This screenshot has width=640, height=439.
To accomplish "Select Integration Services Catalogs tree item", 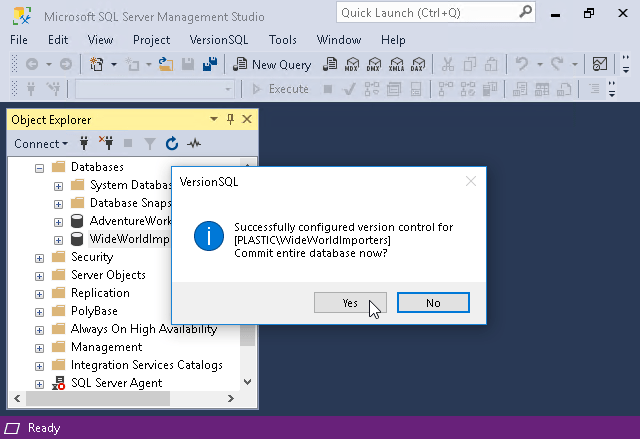I will click(x=147, y=365).
